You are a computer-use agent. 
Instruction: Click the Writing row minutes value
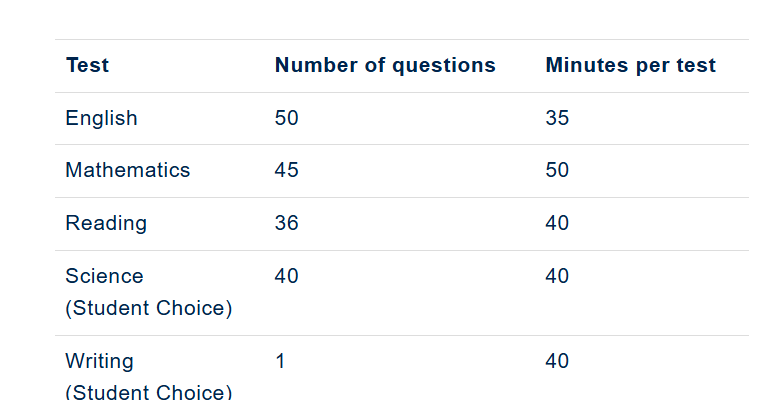(x=557, y=361)
